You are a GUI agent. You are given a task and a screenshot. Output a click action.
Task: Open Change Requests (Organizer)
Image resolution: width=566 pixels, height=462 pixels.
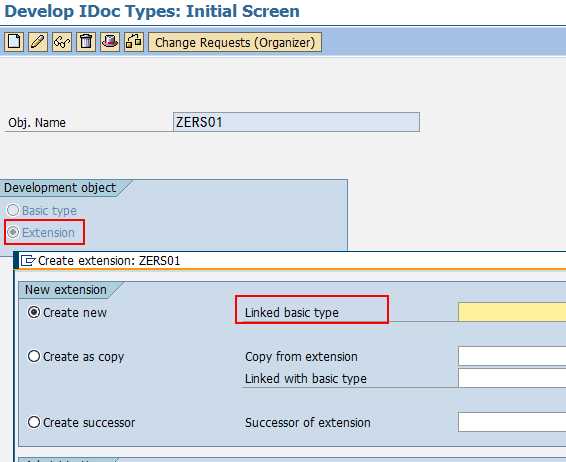point(235,43)
